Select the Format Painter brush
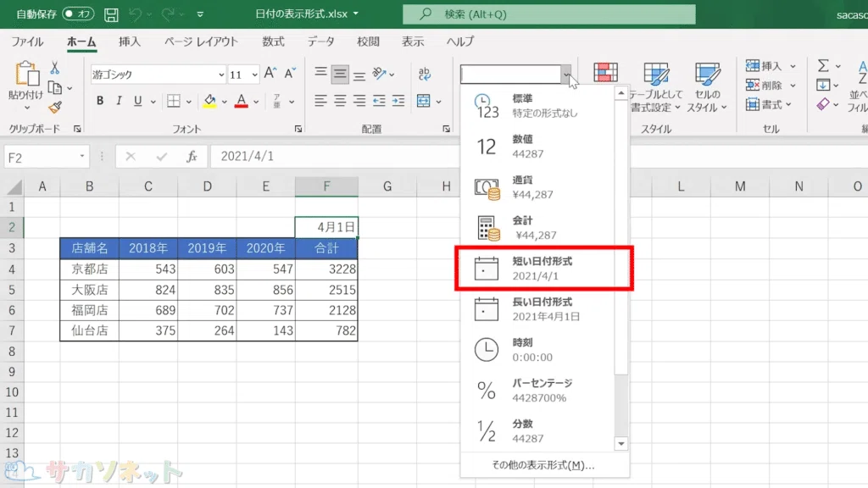The height and width of the screenshot is (488, 868). pos(55,108)
